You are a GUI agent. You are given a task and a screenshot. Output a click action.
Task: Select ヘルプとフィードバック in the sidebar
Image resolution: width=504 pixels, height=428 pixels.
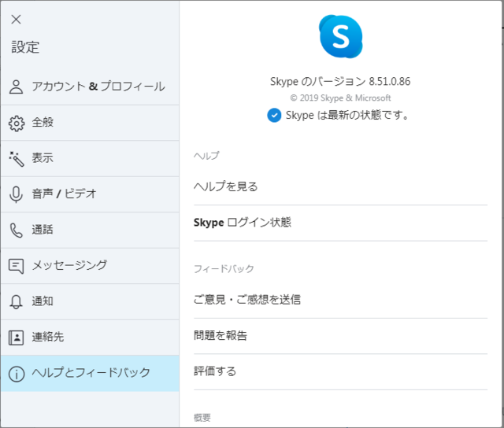pos(90,374)
